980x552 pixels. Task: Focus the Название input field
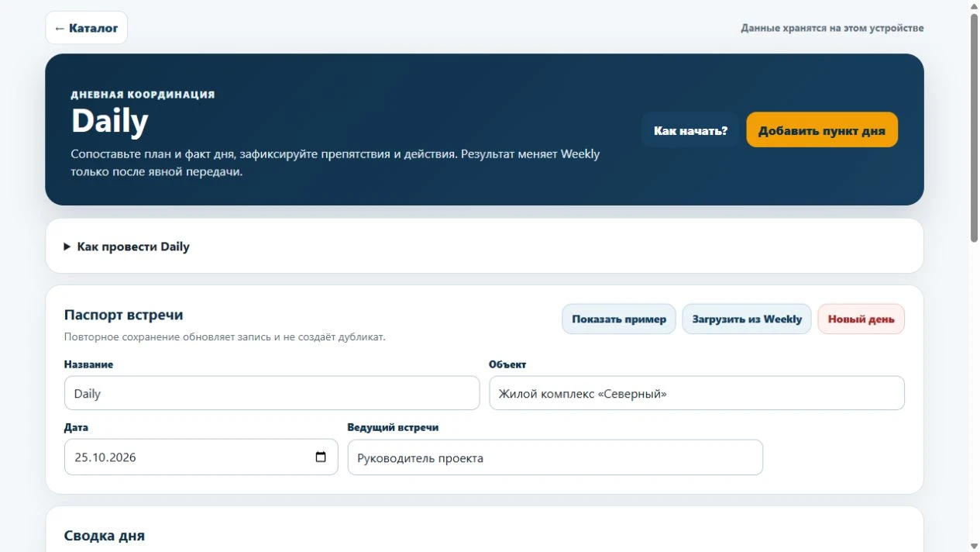(272, 393)
